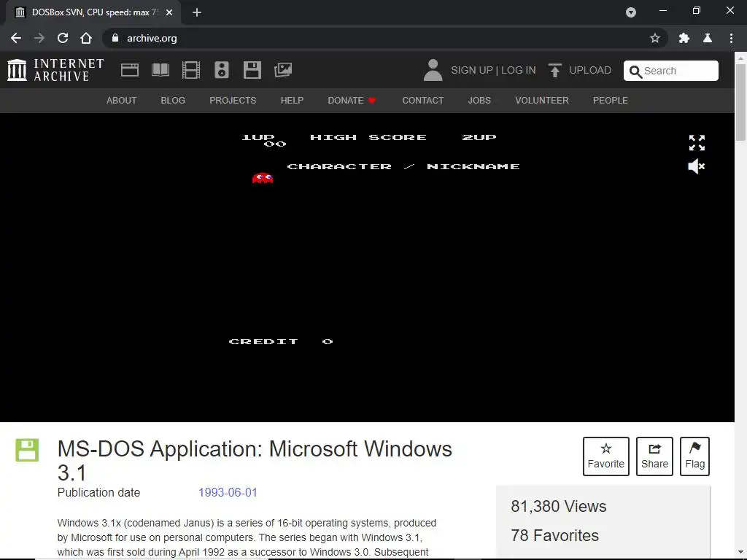The width and height of the screenshot is (747, 560).
Task: Open the Texts book icon
Action: [160, 70]
